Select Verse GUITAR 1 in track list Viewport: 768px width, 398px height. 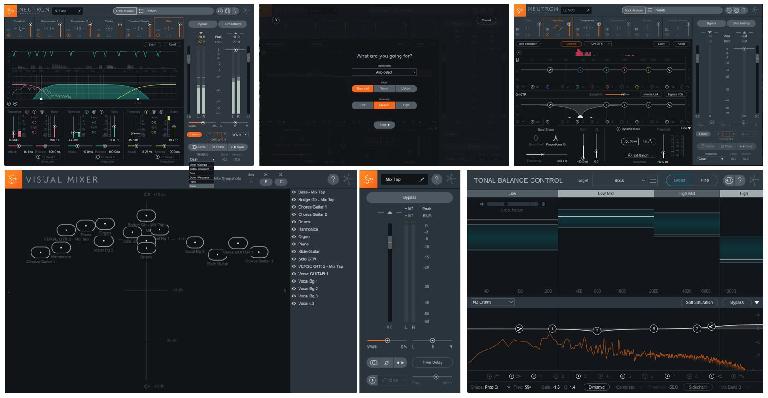[x=313, y=274]
